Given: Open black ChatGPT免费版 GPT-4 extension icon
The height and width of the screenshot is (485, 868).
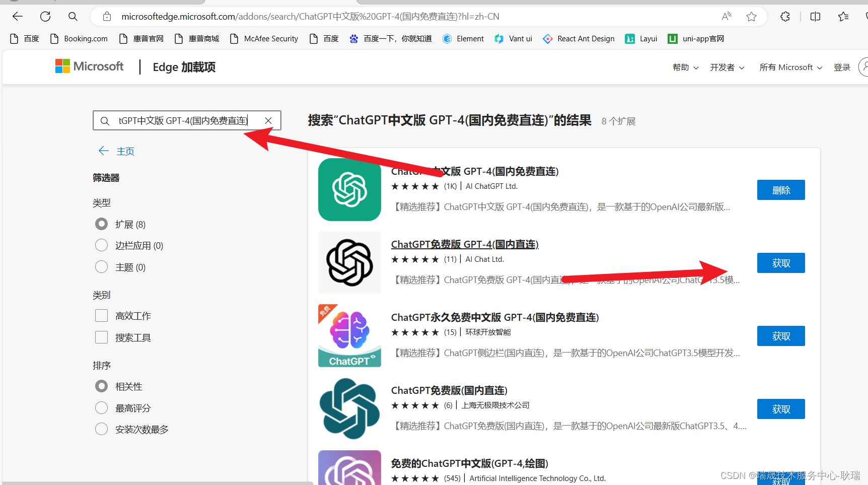Looking at the screenshot, I should pos(349,262).
